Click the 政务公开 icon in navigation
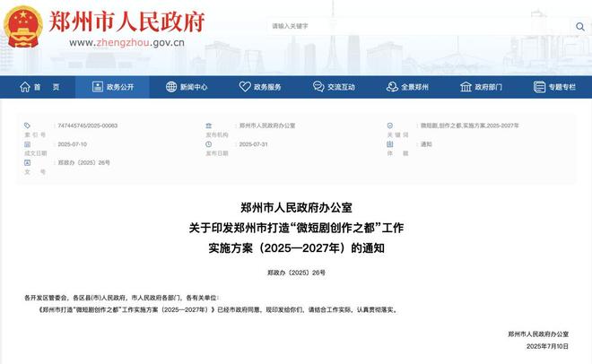Viewport: 592px width, 364px height. point(98,87)
